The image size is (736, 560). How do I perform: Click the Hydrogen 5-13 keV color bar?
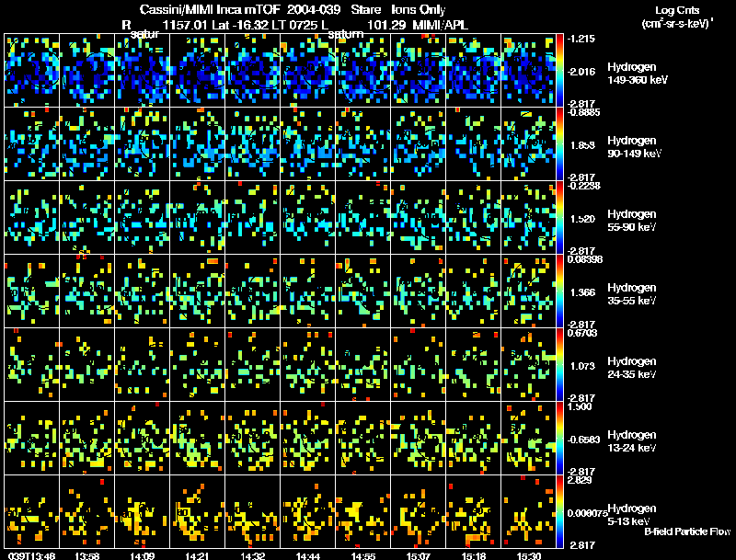click(559, 512)
